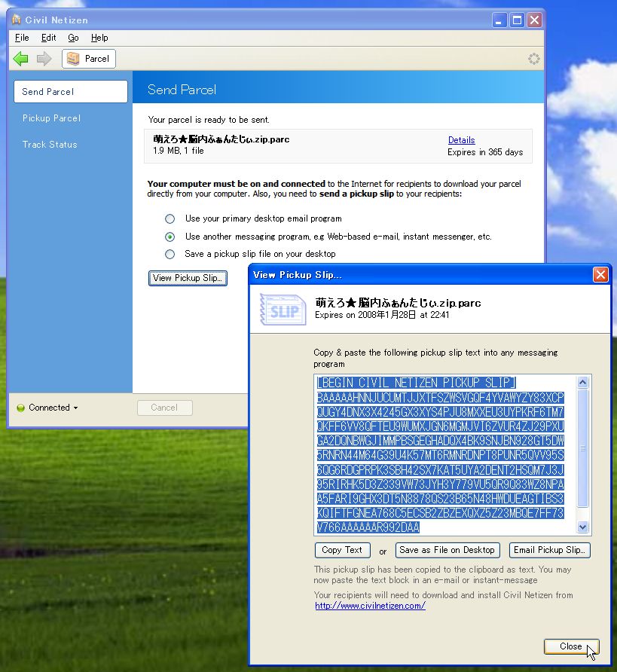This screenshot has height=672, width=617.
Task: Click the '1.9 MB, 1 file' text
Action: pyautogui.click(x=179, y=151)
